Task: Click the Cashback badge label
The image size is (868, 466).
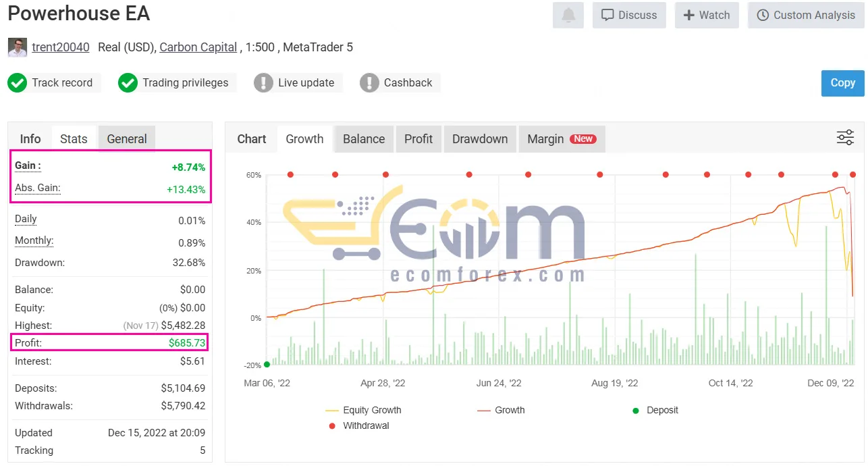Action: (408, 83)
